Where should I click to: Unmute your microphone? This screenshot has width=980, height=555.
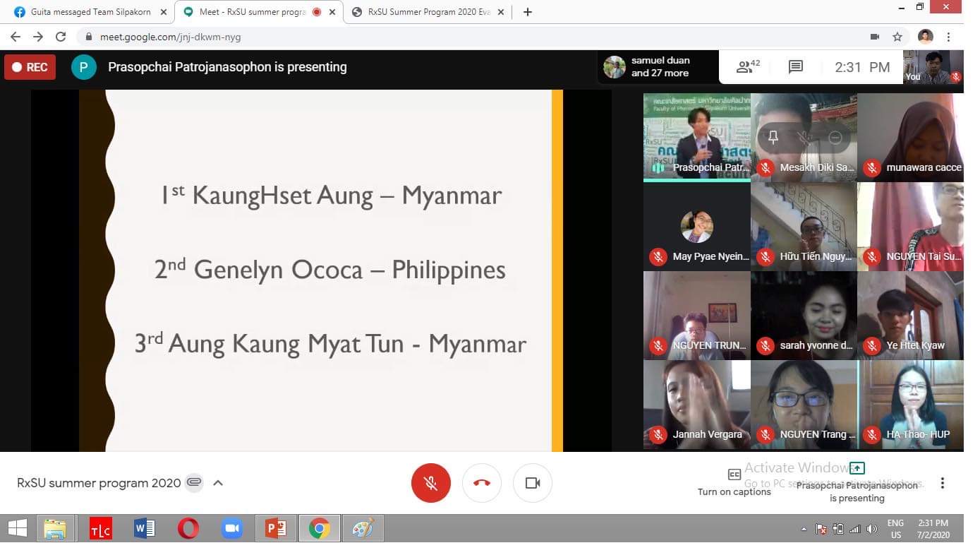point(430,483)
